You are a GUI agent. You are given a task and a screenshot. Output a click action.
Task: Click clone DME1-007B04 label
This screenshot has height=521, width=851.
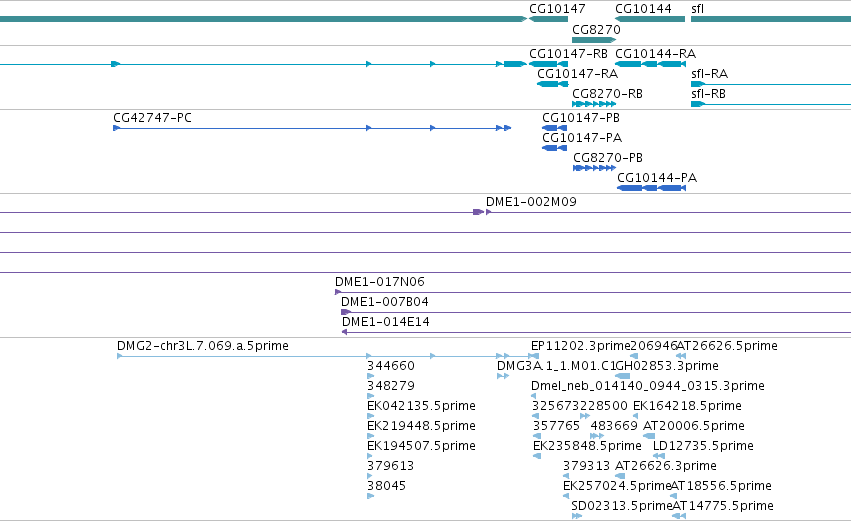[384, 301]
